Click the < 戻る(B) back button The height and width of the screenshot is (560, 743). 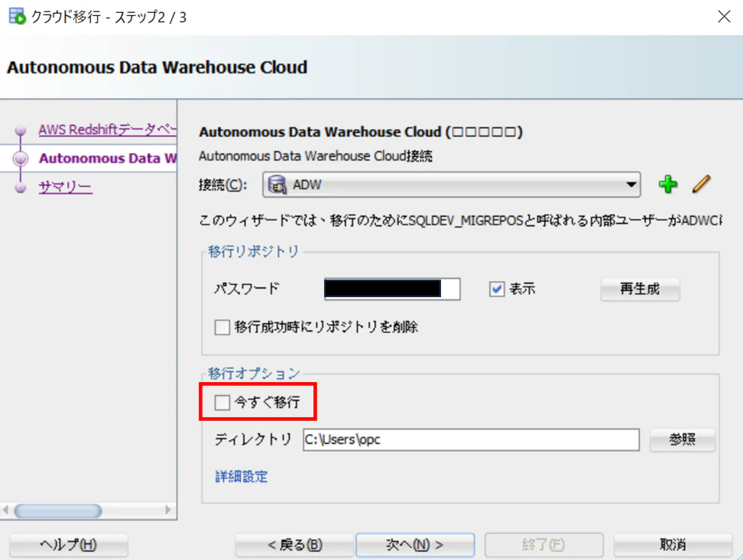[294, 545]
